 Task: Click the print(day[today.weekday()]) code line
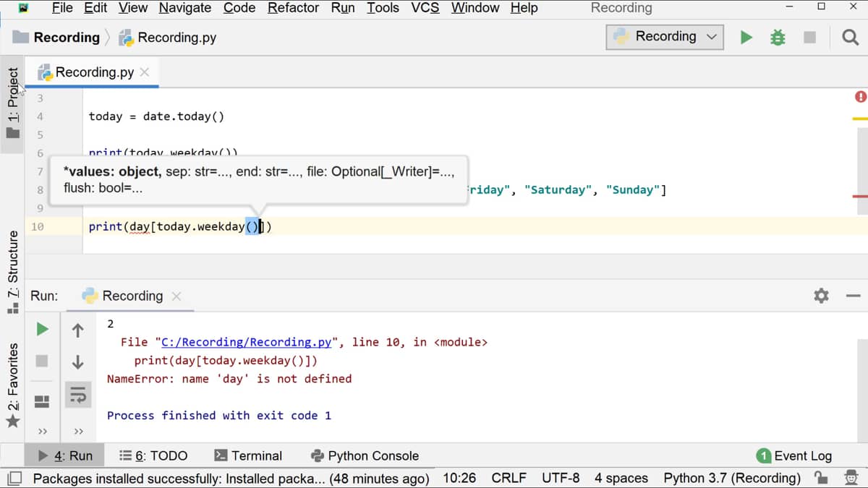pos(180,226)
